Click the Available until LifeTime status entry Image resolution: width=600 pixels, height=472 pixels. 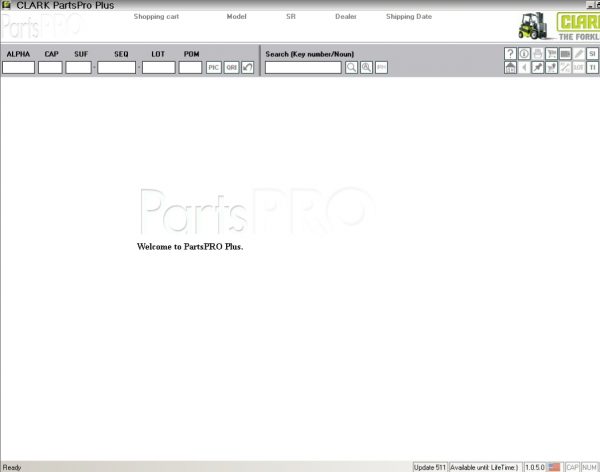tap(485, 467)
